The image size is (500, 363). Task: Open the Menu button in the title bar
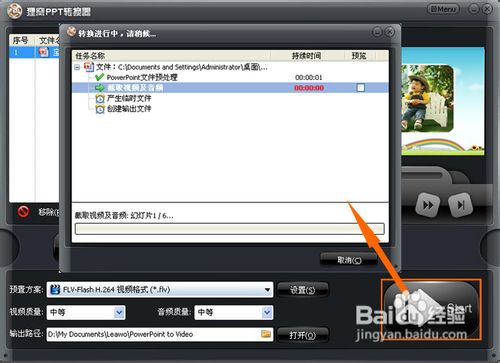coord(443,9)
